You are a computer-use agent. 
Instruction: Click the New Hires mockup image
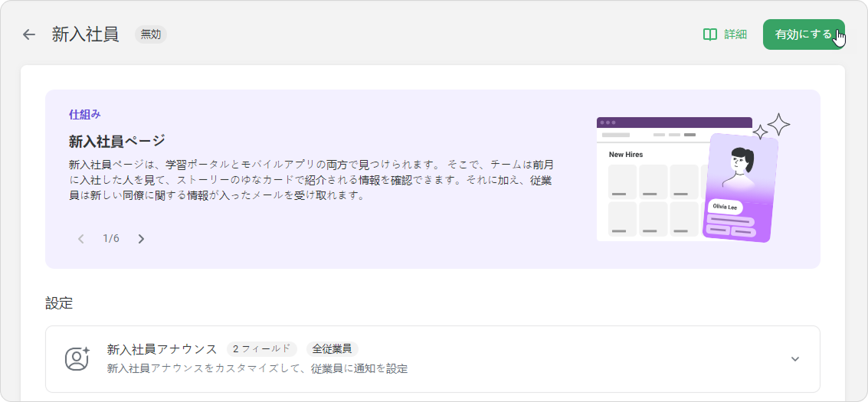(651, 184)
